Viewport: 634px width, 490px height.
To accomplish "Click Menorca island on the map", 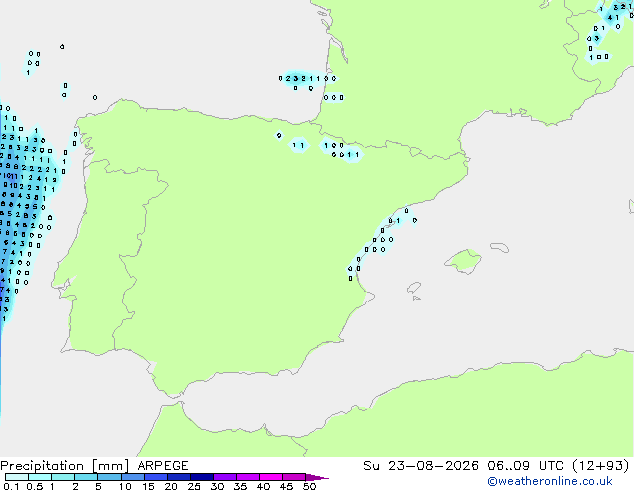I will (499, 247).
